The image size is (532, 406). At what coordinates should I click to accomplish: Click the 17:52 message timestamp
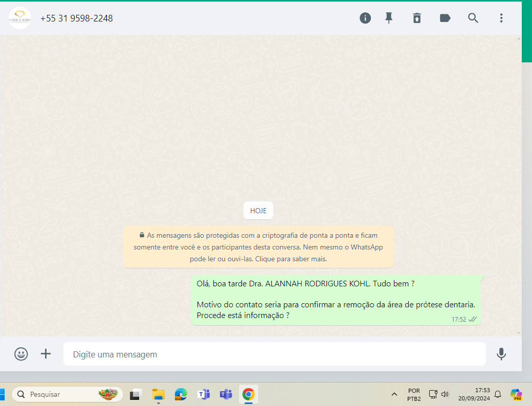click(x=459, y=320)
